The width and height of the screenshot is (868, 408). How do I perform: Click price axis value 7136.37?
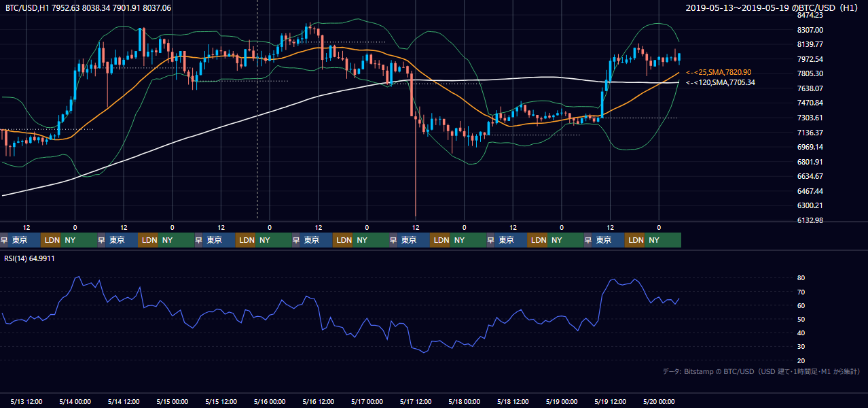(811, 133)
